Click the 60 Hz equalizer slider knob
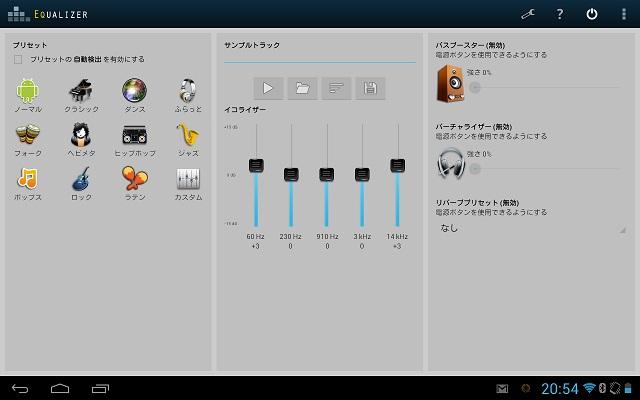Screen dimensions: 640x400 coord(256,165)
